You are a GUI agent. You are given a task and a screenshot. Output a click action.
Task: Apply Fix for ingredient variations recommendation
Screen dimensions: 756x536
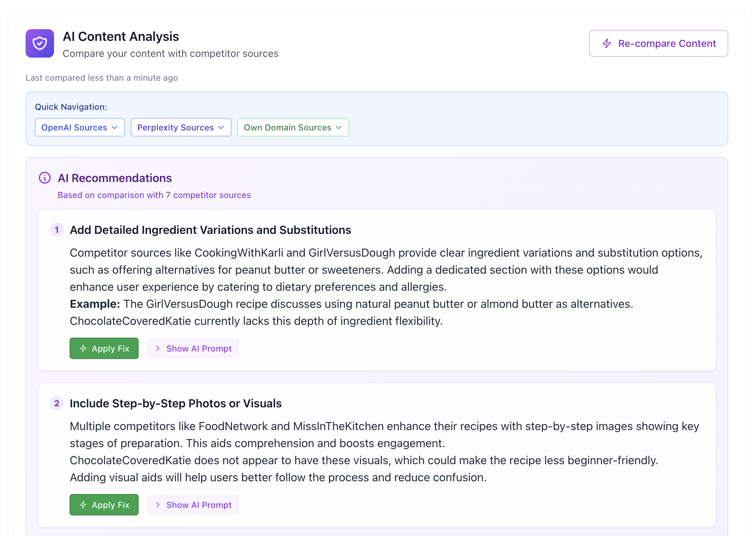pos(104,349)
